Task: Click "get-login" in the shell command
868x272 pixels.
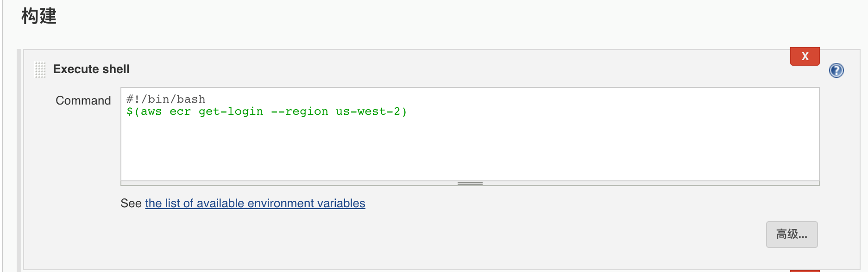Action: (231, 111)
